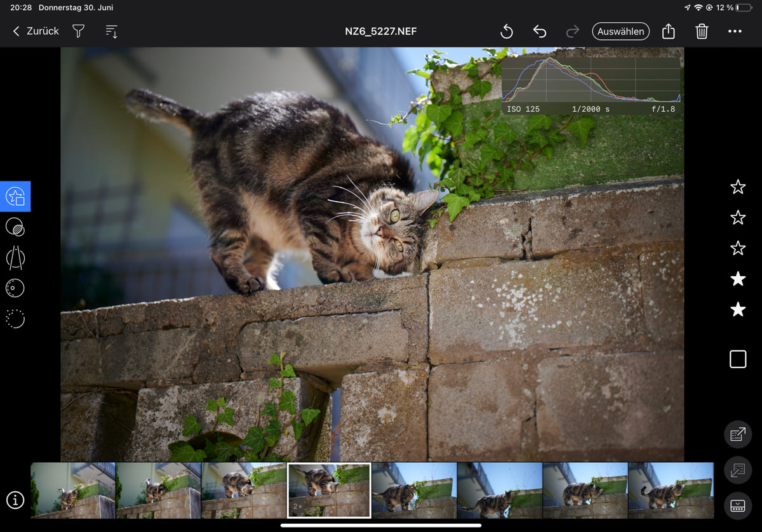Select the dotted circle tool in sidebar

click(x=15, y=319)
